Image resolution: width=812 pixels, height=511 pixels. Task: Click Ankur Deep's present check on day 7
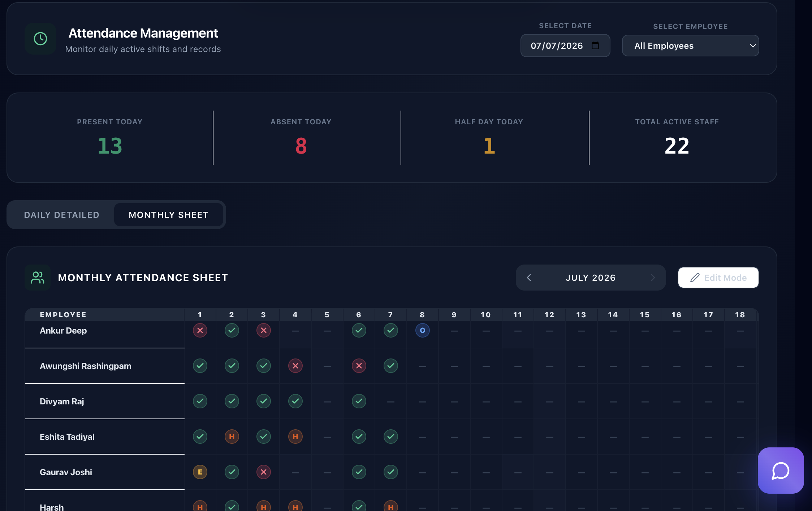tap(391, 330)
